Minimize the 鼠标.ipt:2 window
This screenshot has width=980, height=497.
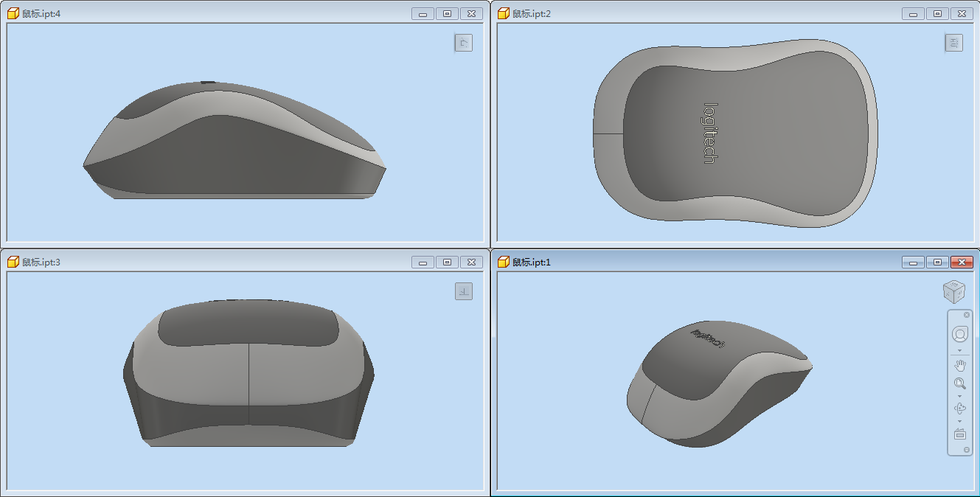click(913, 13)
